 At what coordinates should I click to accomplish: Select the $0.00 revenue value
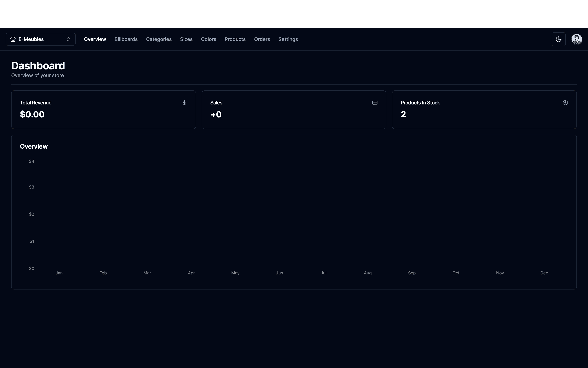pos(32,114)
